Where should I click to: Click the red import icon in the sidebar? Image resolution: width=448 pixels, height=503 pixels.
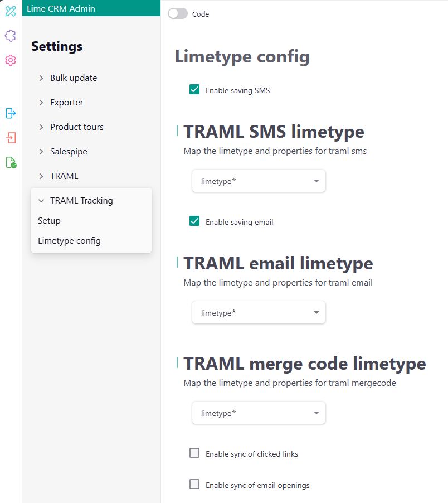[x=10, y=138]
